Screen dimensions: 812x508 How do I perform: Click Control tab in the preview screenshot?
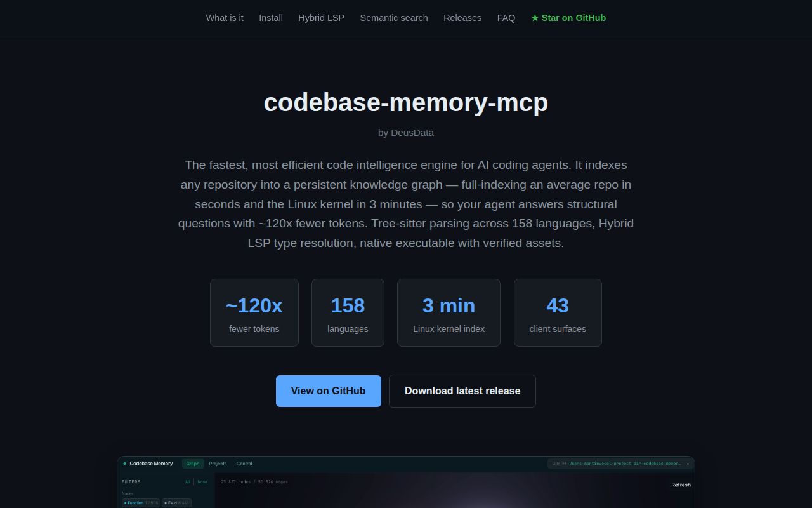[x=244, y=464]
